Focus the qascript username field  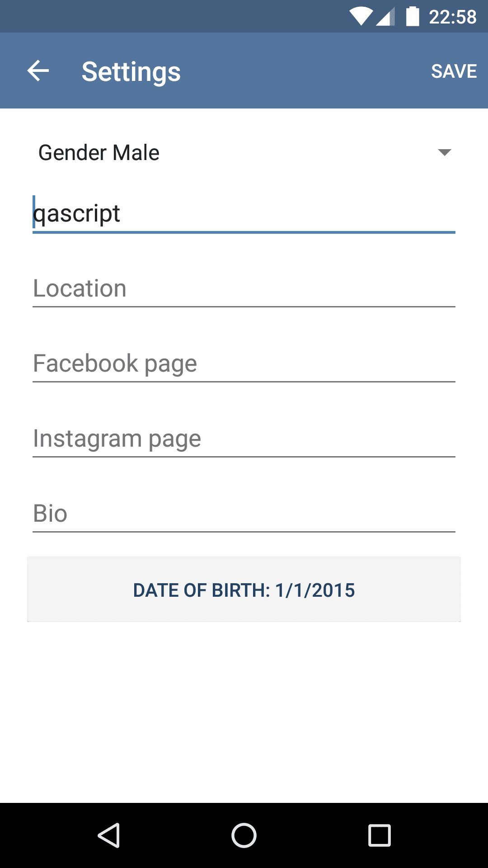point(244,213)
